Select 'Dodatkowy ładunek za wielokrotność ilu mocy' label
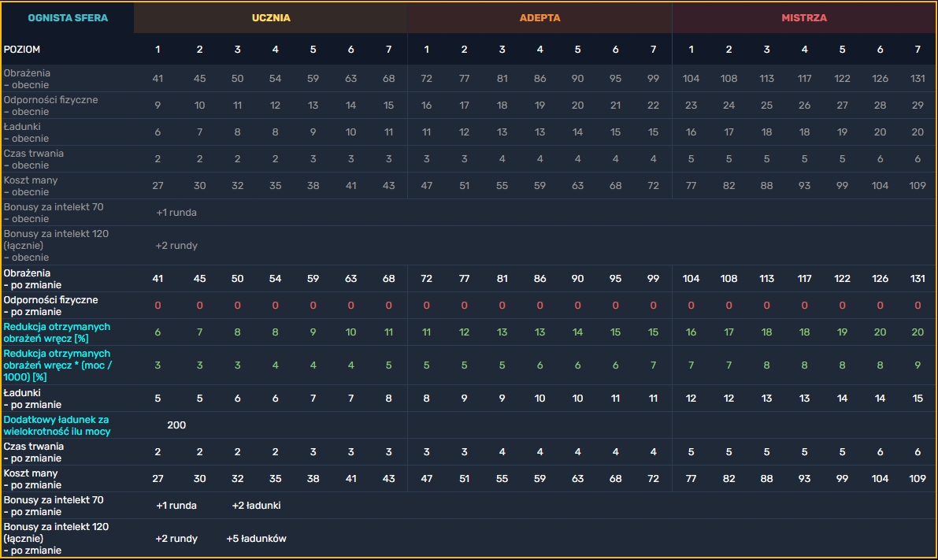 [x=57, y=425]
